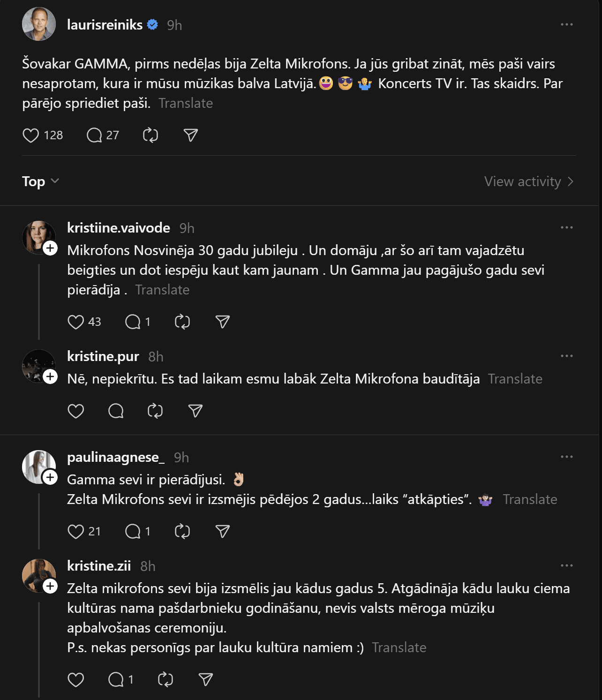Reply to kristine.pur's comment
602x700 pixels.
click(116, 411)
